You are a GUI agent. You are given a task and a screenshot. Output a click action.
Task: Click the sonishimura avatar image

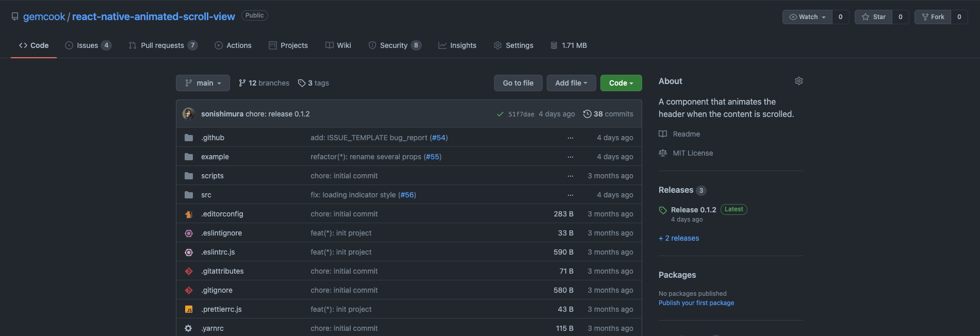click(x=189, y=114)
